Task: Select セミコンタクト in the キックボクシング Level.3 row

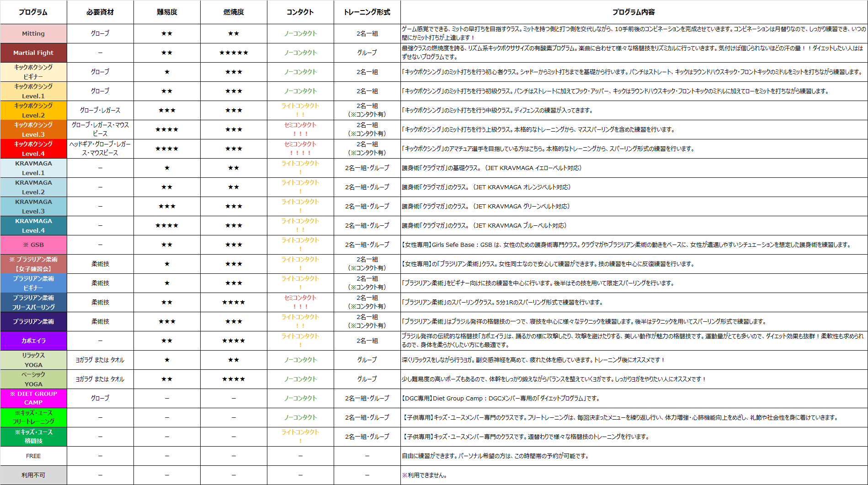Action: coord(300,125)
